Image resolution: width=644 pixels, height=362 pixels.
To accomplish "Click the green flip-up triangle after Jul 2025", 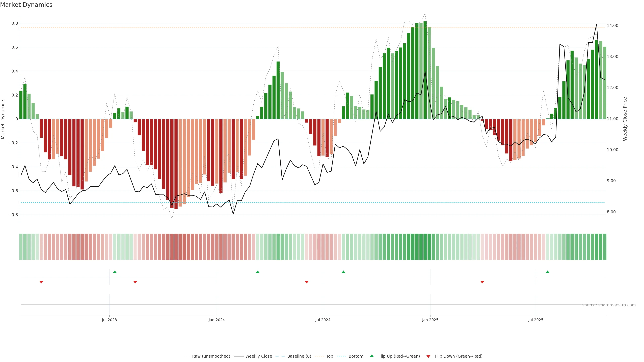I will tap(548, 272).
